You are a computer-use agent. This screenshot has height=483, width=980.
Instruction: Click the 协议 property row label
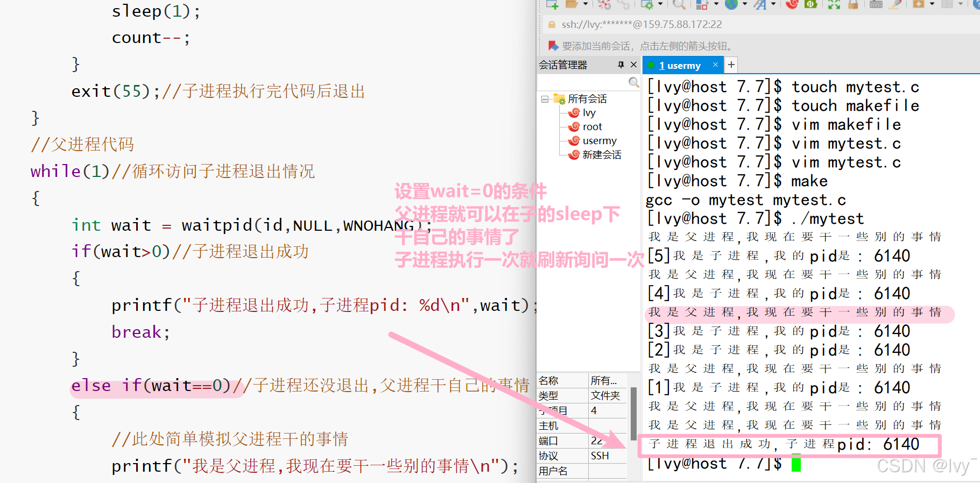click(562, 456)
